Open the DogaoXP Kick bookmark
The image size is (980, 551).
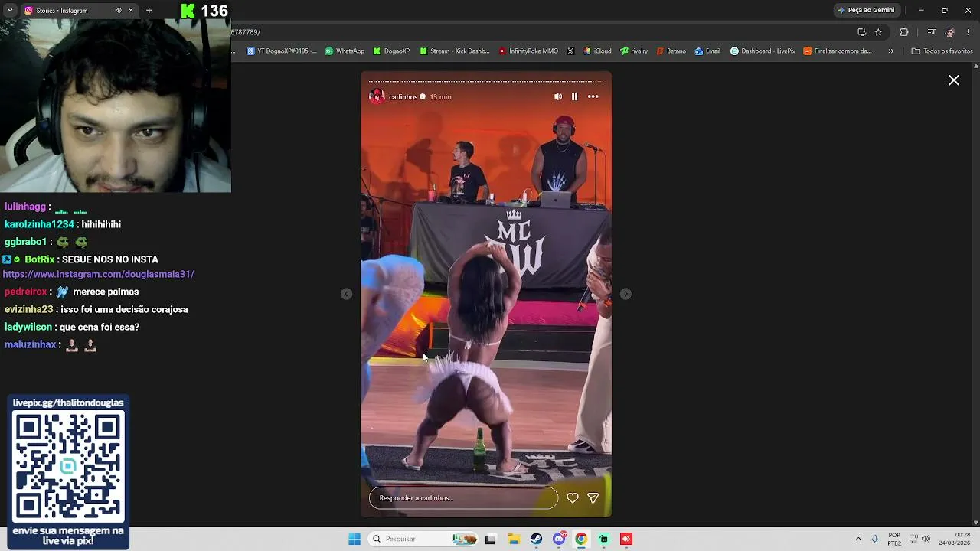click(392, 51)
